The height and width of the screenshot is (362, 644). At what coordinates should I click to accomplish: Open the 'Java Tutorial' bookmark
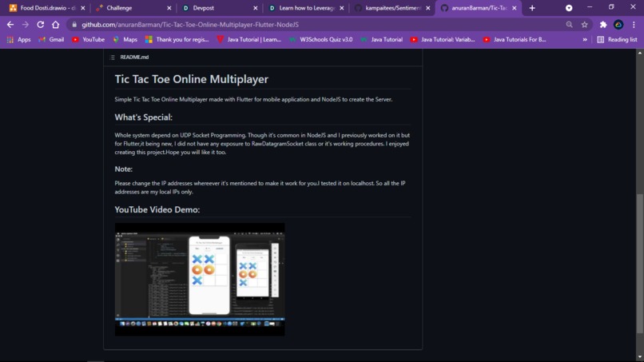pyautogui.click(x=382, y=39)
